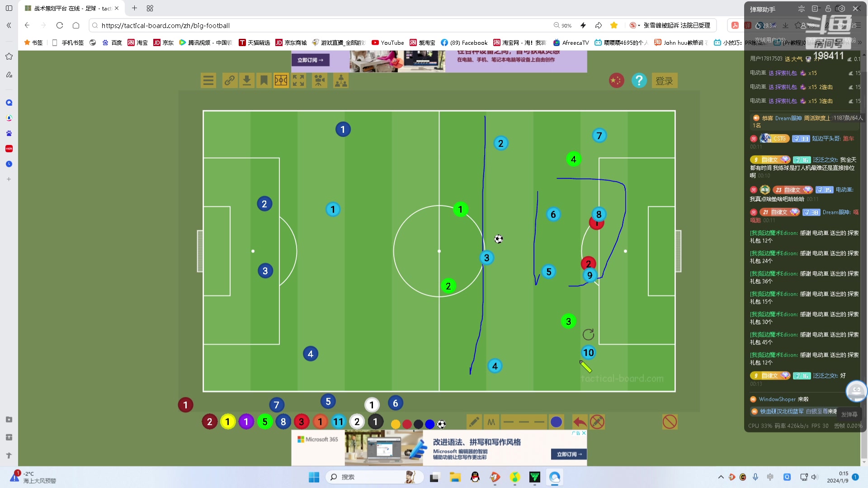Open the 90% zoom level control
This screenshot has height=488, width=868.
[563, 25]
